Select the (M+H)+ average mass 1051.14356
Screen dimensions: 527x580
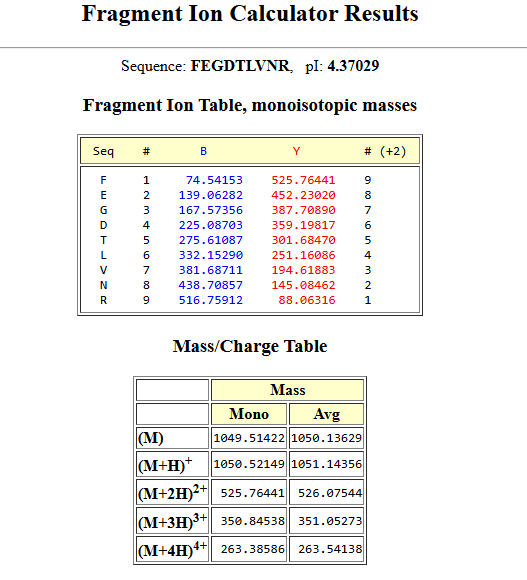point(326,464)
